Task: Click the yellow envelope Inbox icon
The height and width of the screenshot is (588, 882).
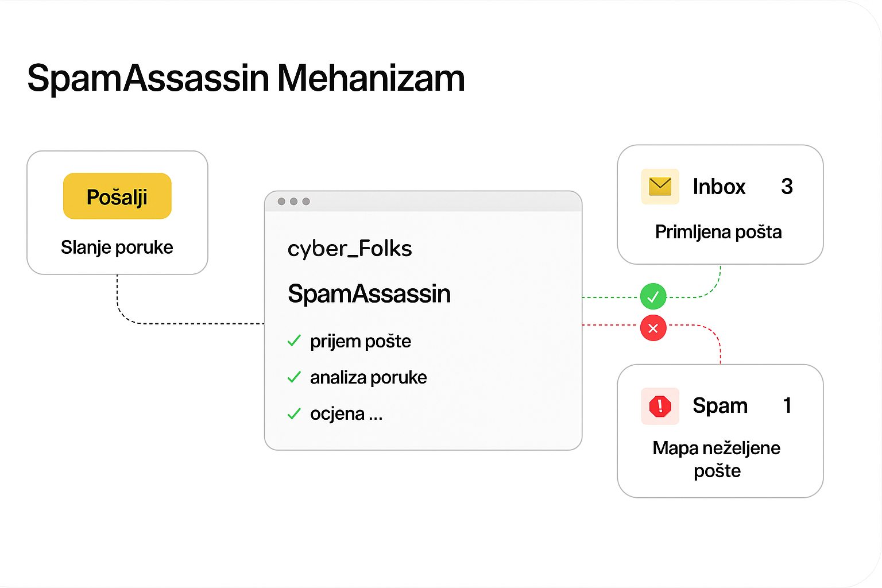Action: coord(660,186)
